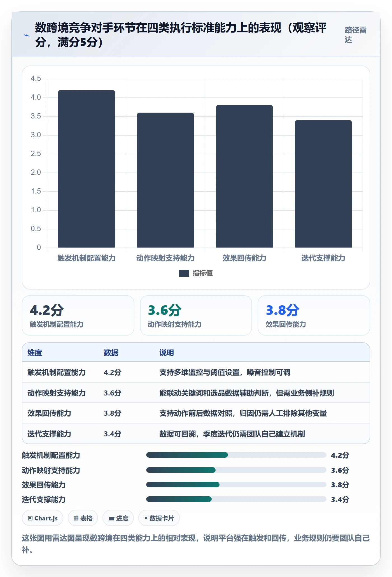This screenshot has height=577, width=392.
Task: Select the cell starting 能联动关键词和选品数据
Action: point(247,393)
